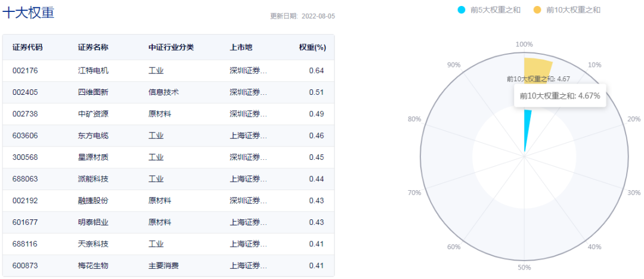Image resolution: width=644 pixels, height=279 pixels.
Task: Click the 0.46 weight value
Action: click(x=316, y=135)
